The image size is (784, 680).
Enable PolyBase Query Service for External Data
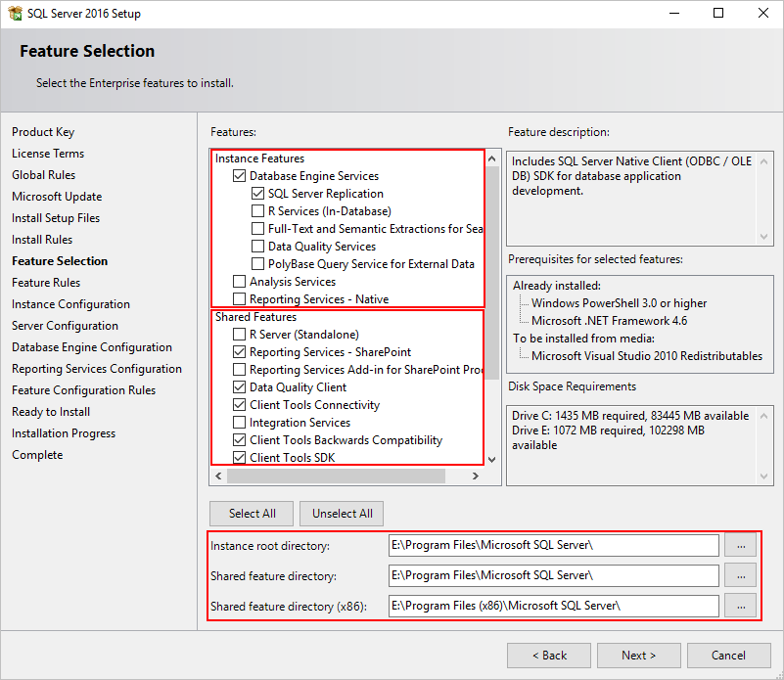point(257,263)
